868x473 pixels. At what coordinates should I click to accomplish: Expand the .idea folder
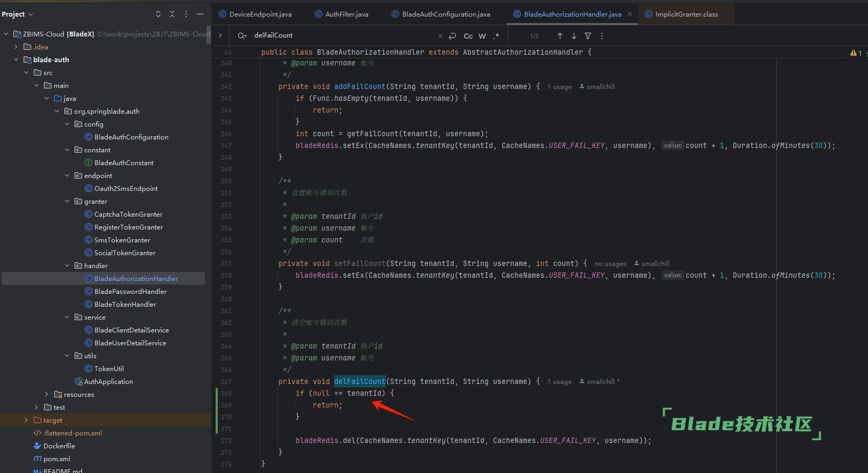16,47
